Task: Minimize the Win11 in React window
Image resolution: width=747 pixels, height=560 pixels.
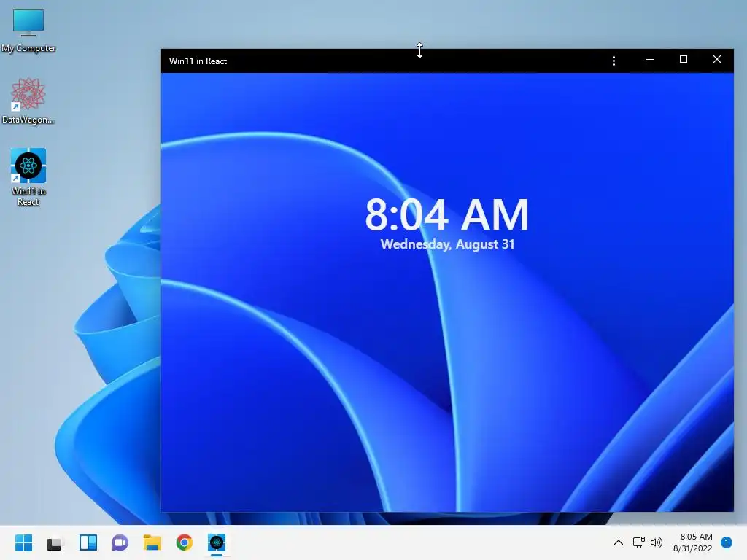Action: pos(650,60)
